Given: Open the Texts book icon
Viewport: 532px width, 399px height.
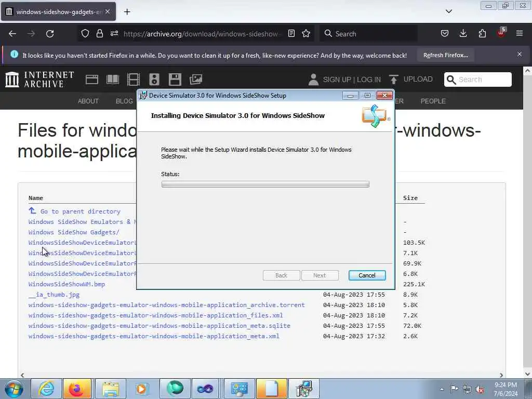Looking at the screenshot, I should click(113, 79).
